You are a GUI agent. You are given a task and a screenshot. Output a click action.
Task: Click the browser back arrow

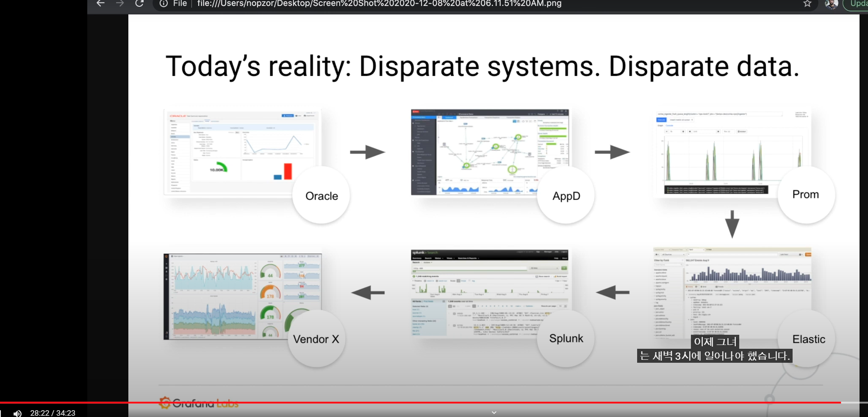pos(100,3)
